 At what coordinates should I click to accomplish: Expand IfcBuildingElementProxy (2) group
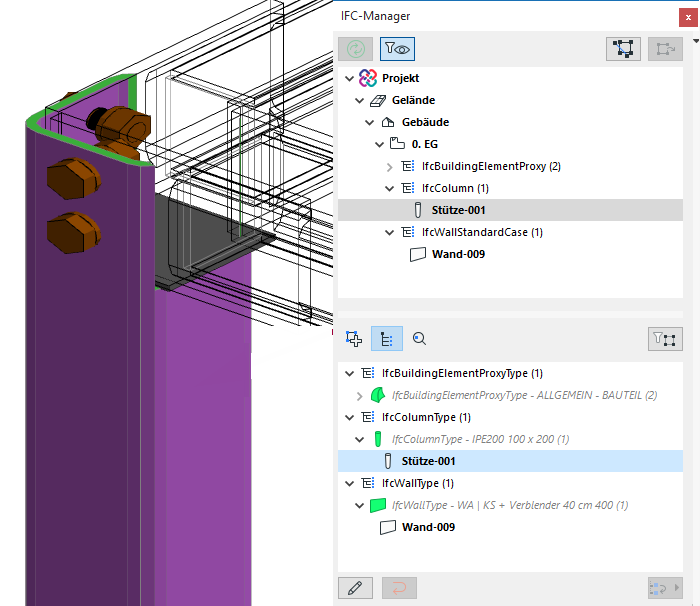389,167
